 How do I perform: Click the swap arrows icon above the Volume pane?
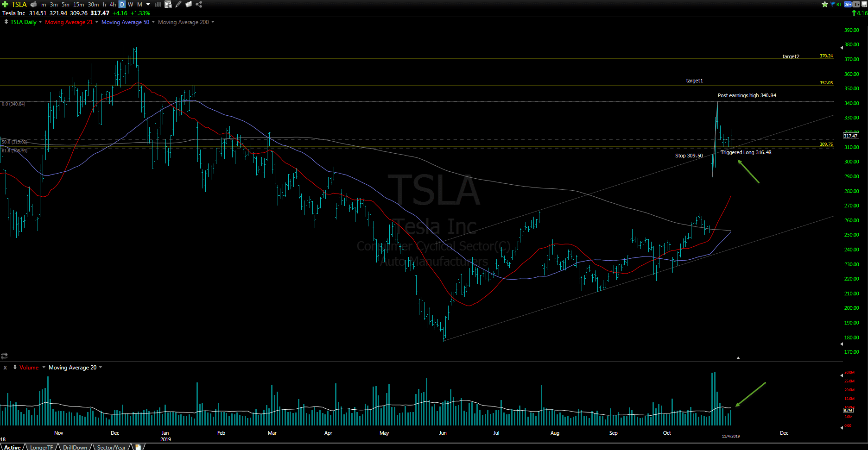(x=4, y=356)
